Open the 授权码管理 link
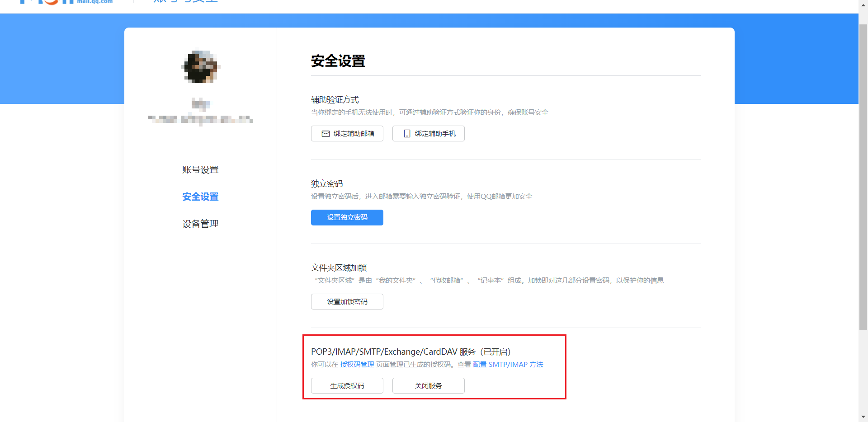This screenshot has height=422, width=868. (357, 365)
